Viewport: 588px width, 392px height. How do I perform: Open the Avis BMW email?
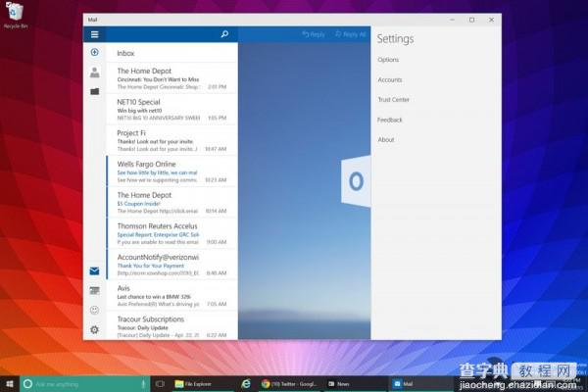[171, 296]
